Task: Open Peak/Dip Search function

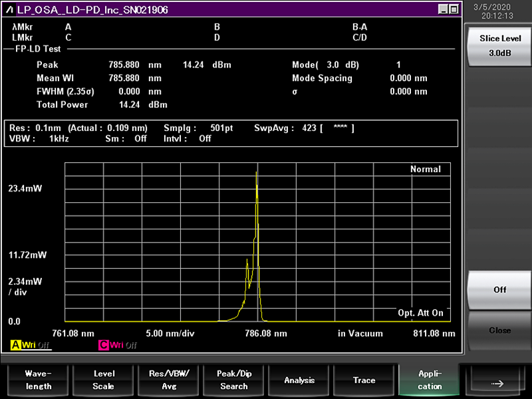Action: point(233,380)
